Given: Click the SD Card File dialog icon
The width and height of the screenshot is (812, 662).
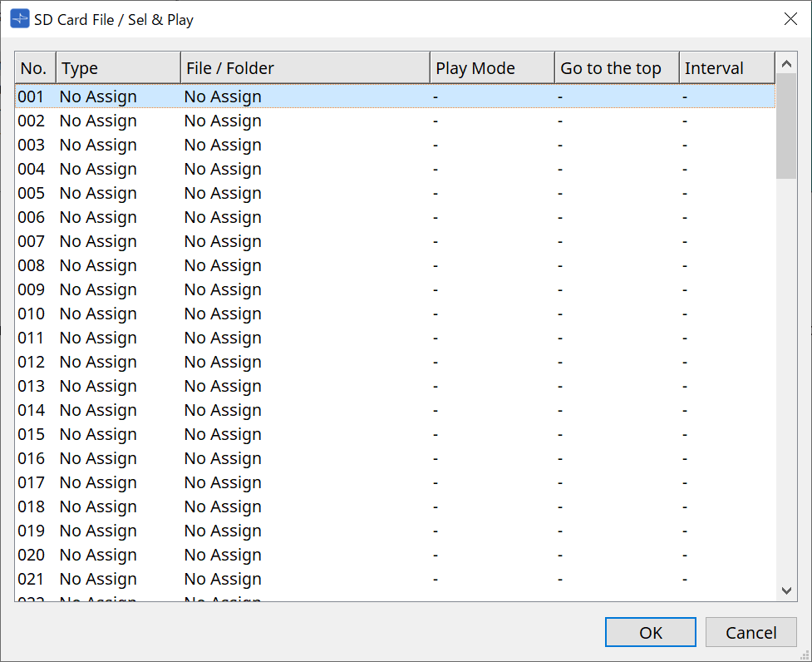Looking at the screenshot, I should [x=18, y=18].
